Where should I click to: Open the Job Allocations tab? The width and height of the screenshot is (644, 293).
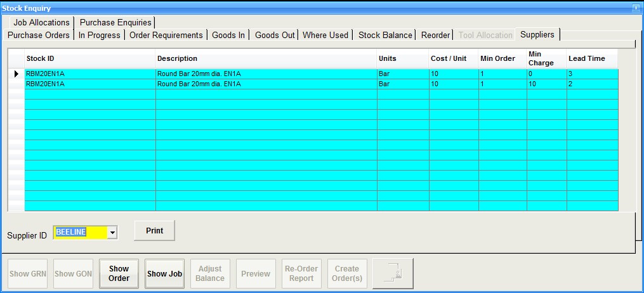(x=41, y=22)
